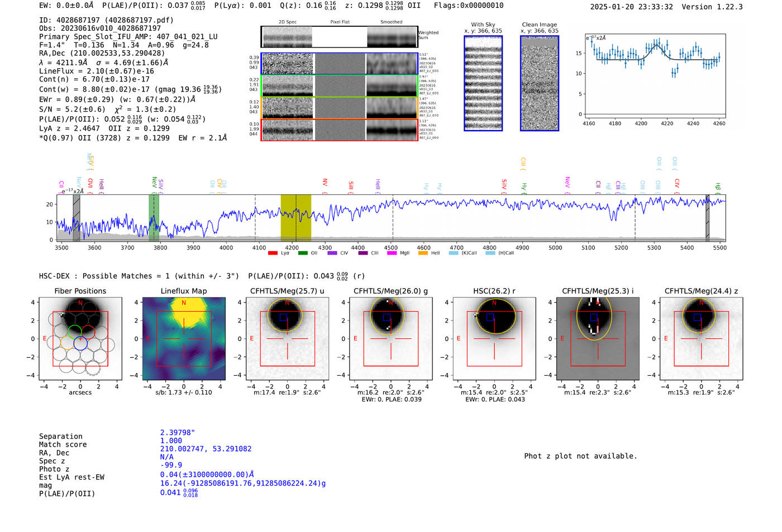Click the hatched gray band near 3550

(77, 218)
